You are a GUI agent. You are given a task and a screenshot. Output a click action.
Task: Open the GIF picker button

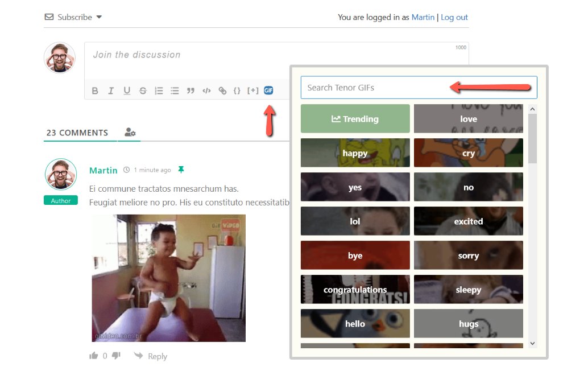click(268, 90)
